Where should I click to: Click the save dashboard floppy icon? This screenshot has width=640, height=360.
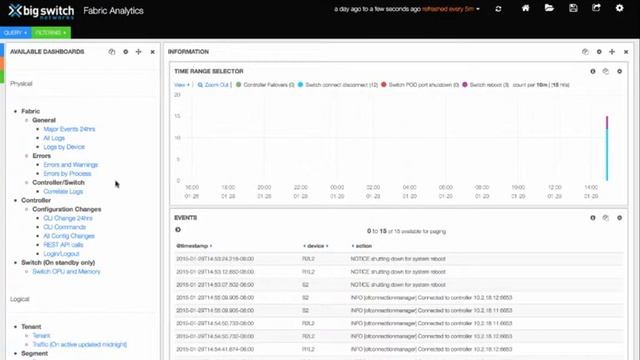coord(573,8)
